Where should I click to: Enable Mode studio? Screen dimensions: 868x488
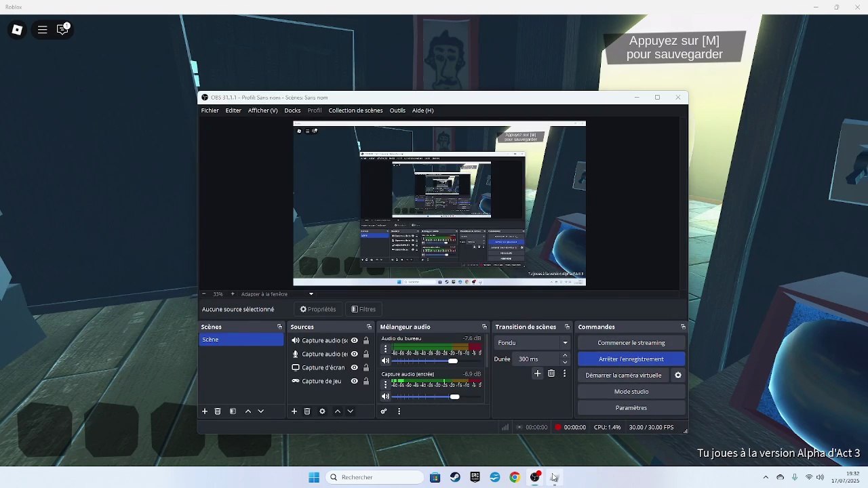(x=631, y=392)
